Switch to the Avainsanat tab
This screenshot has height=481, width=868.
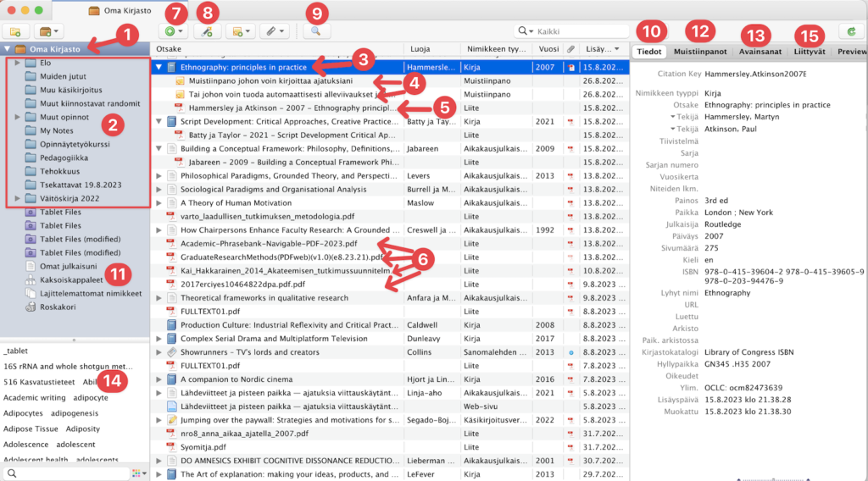759,52
